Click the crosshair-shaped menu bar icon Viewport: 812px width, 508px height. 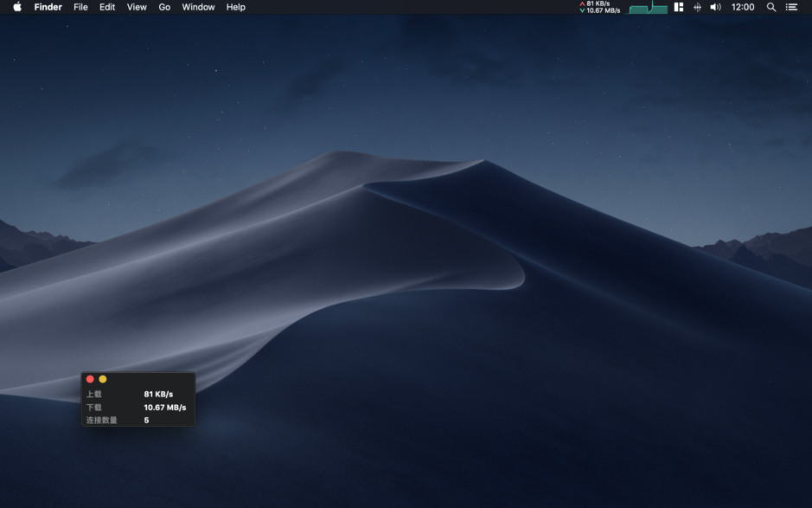pyautogui.click(x=697, y=7)
